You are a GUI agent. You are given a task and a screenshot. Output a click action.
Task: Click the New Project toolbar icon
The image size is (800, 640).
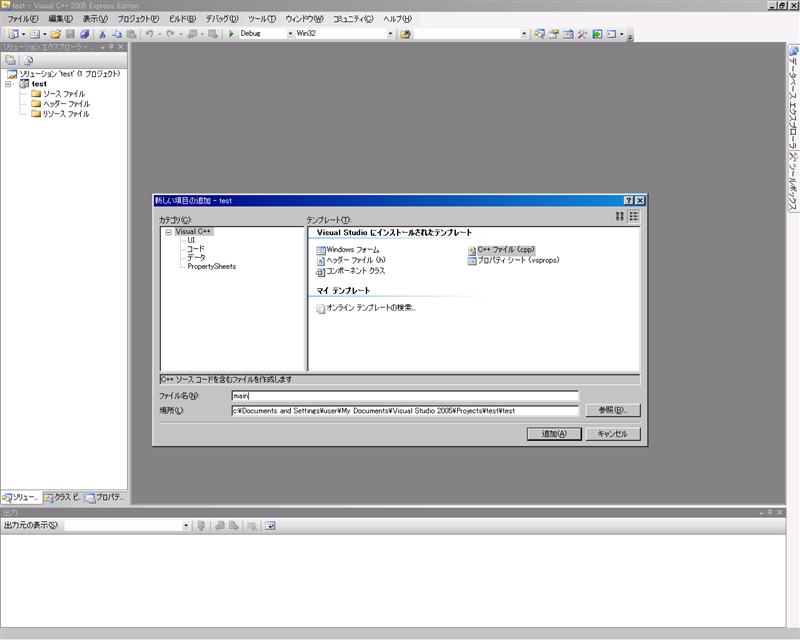coord(13,34)
